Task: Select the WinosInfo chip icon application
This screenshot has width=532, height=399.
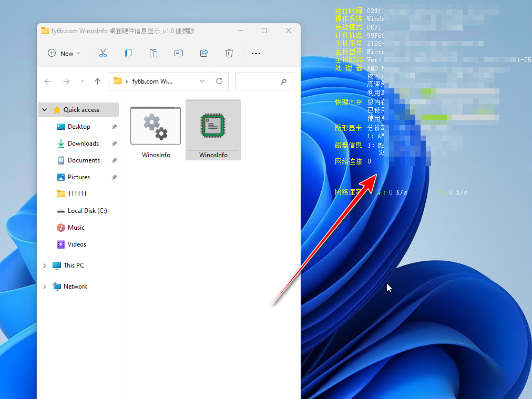Action: tap(213, 130)
